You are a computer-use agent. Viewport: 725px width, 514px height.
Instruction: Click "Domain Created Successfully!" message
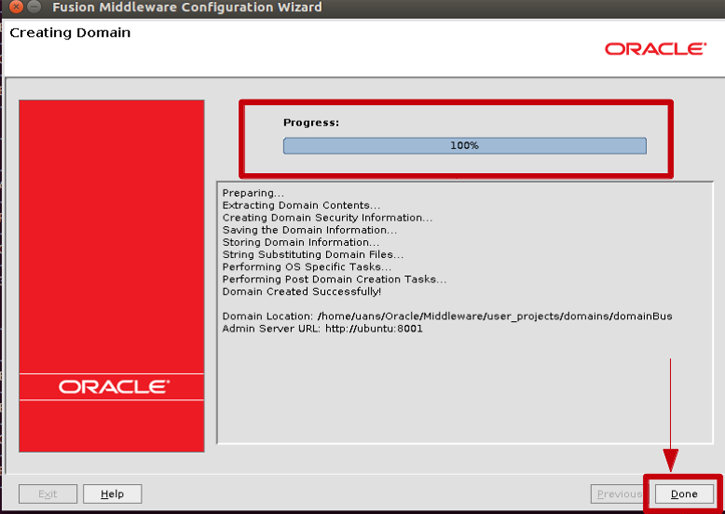click(301, 292)
